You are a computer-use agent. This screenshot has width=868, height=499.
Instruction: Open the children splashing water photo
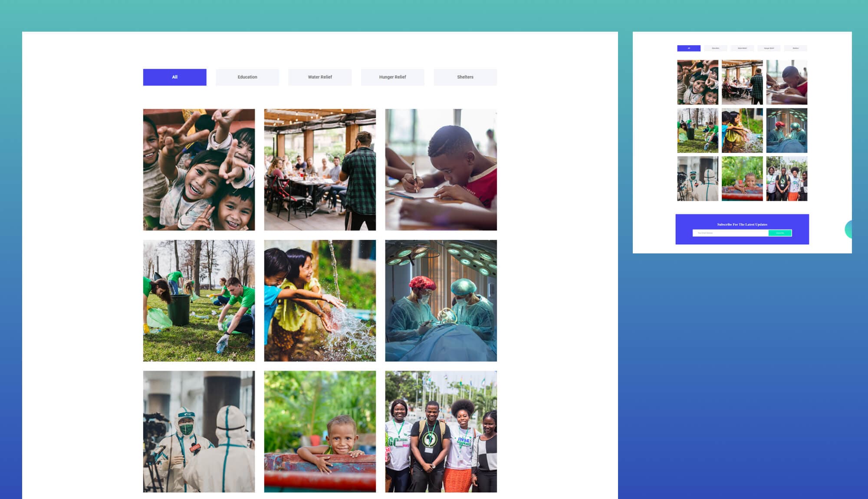(x=320, y=301)
